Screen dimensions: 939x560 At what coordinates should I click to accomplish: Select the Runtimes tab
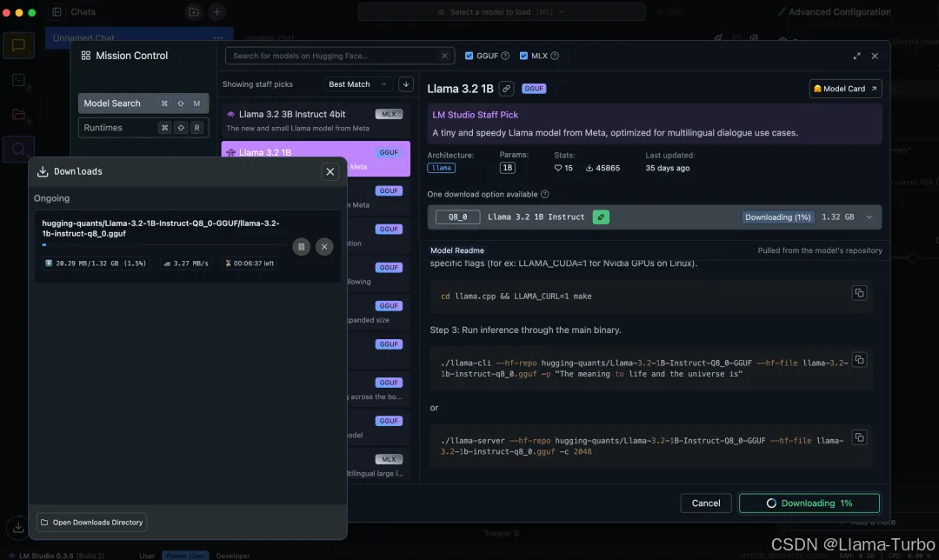coord(143,128)
